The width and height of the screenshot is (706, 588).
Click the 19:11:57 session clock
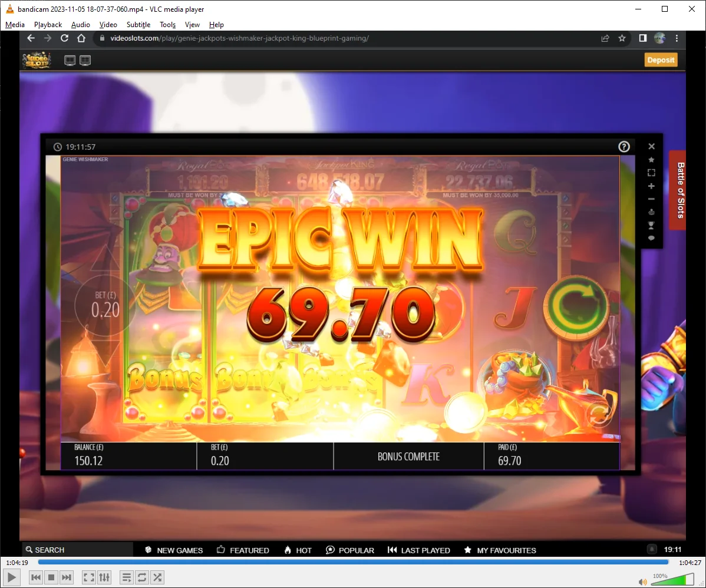tap(75, 147)
